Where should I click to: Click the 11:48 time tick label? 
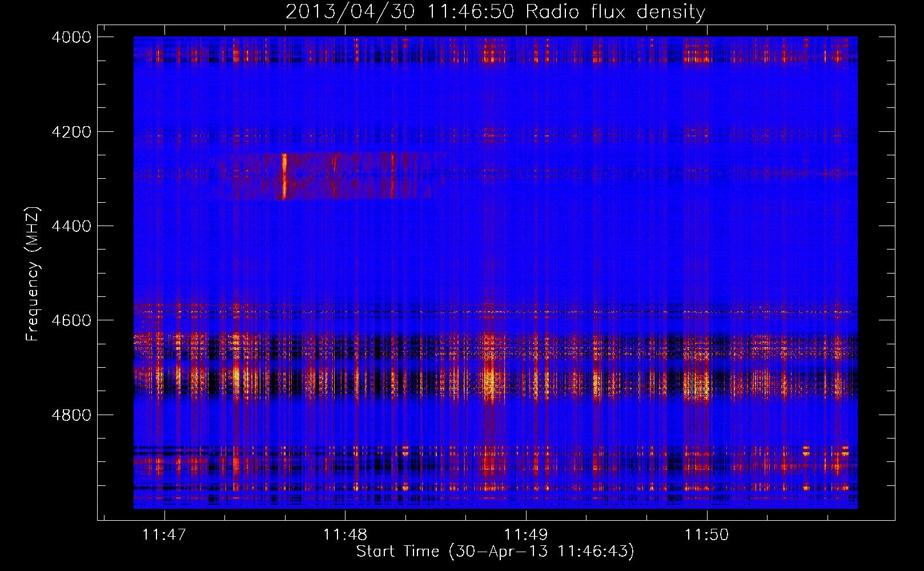(x=345, y=534)
